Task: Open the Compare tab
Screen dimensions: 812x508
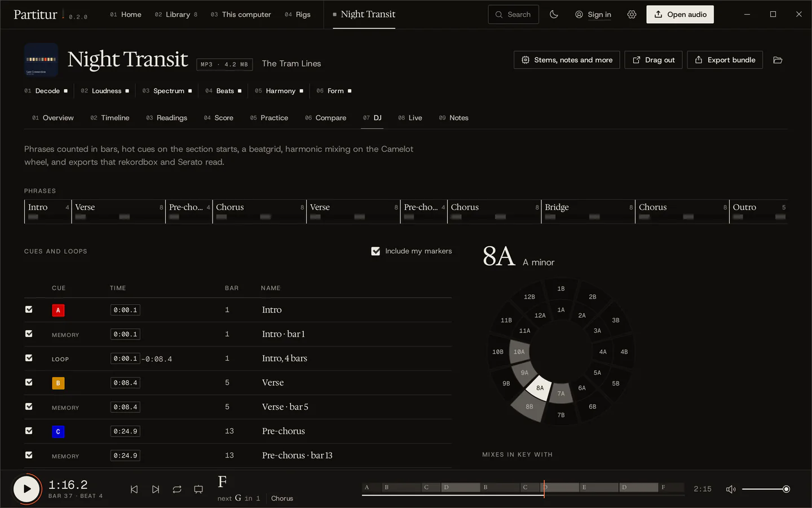Action: (x=326, y=118)
